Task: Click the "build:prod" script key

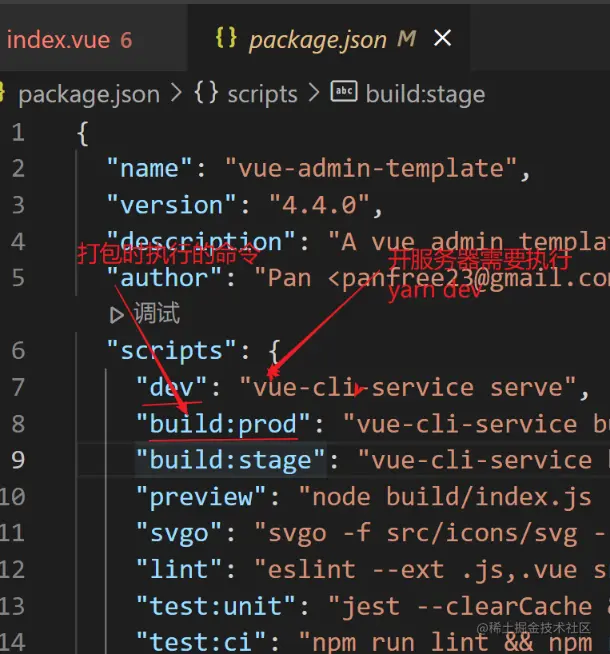Action: (x=223, y=424)
